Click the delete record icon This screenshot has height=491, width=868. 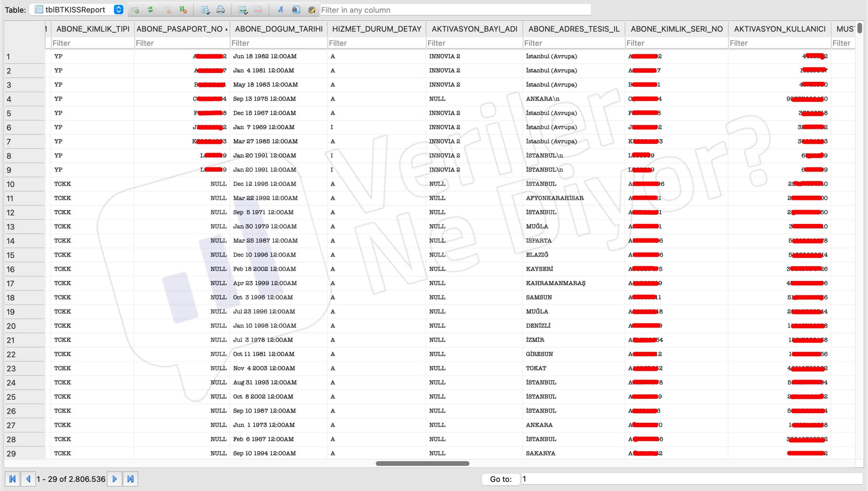[x=258, y=10]
